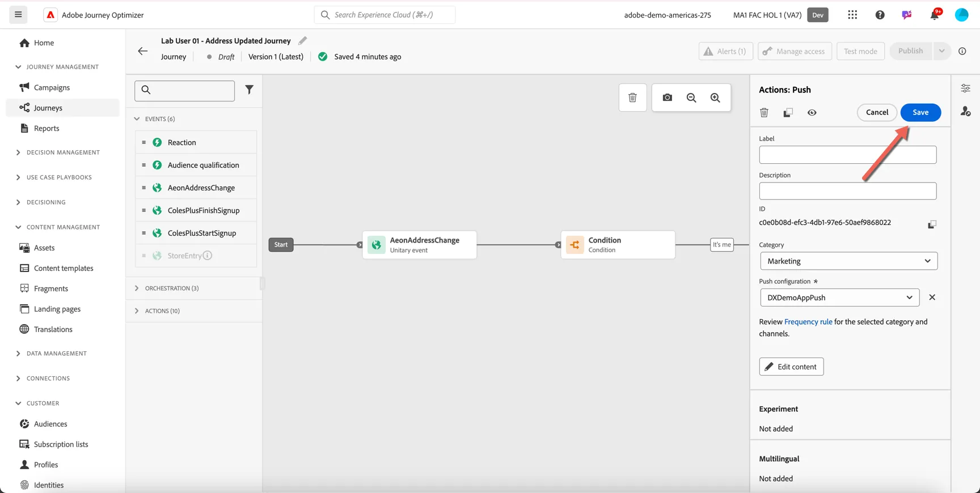980x493 pixels.
Task: Click the Save button
Action: pos(920,112)
